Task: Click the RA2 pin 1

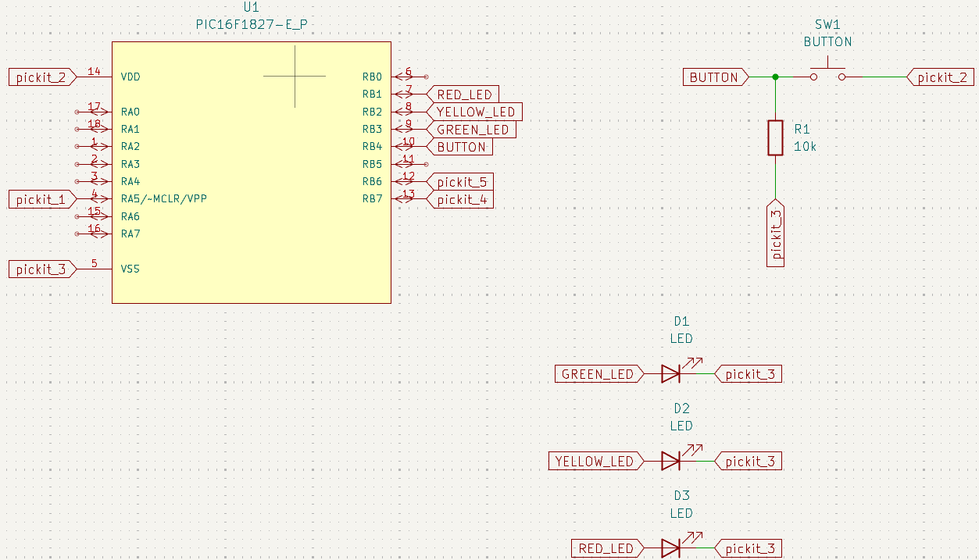Action: pyautogui.click(x=94, y=147)
